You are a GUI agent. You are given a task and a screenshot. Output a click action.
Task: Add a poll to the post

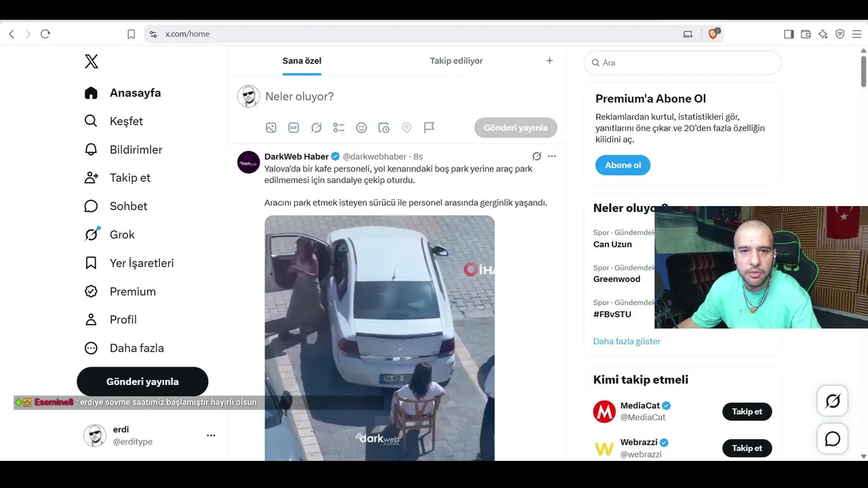(x=339, y=127)
